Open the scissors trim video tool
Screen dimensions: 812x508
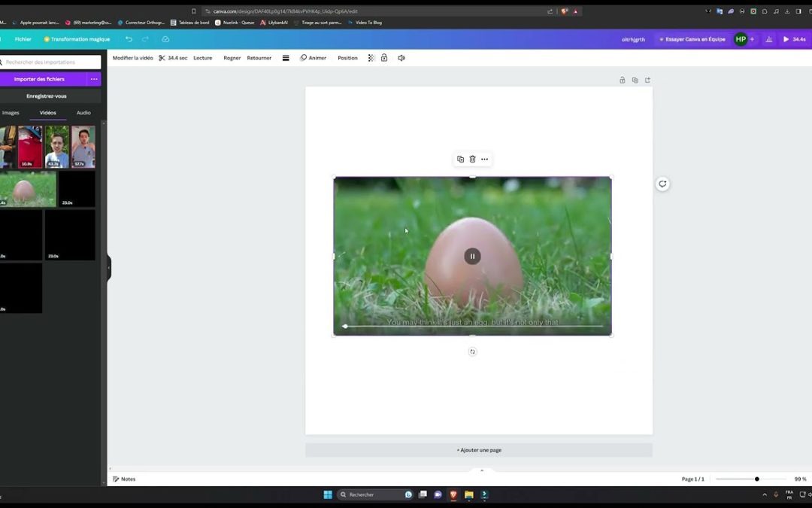[x=162, y=58]
